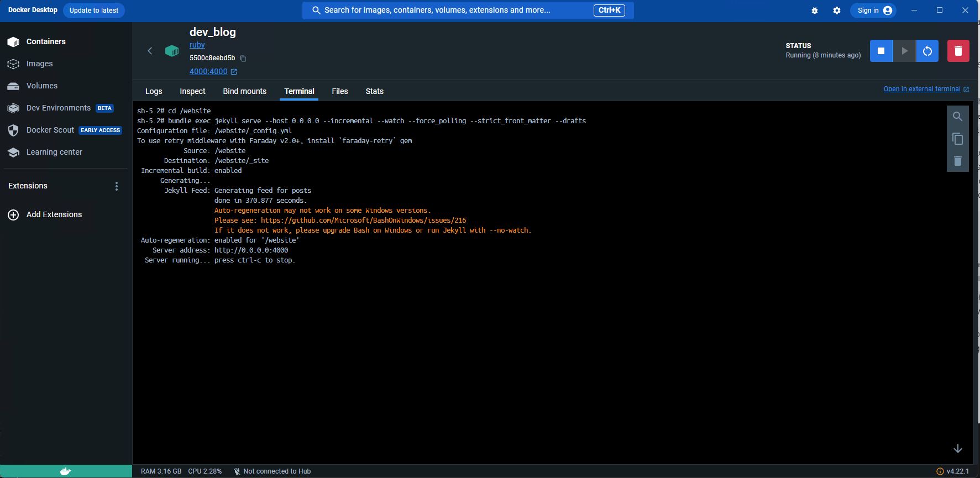
Task: Focus the Docker search bar
Action: pyautogui.click(x=468, y=10)
